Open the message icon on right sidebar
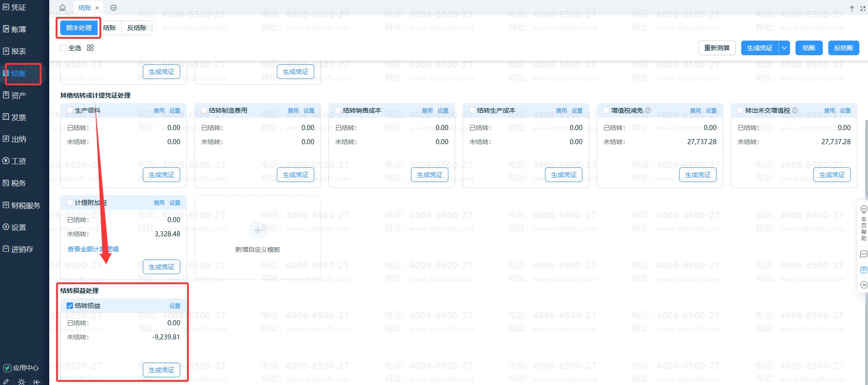This screenshot has width=868, height=385. click(x=863, y=254)
